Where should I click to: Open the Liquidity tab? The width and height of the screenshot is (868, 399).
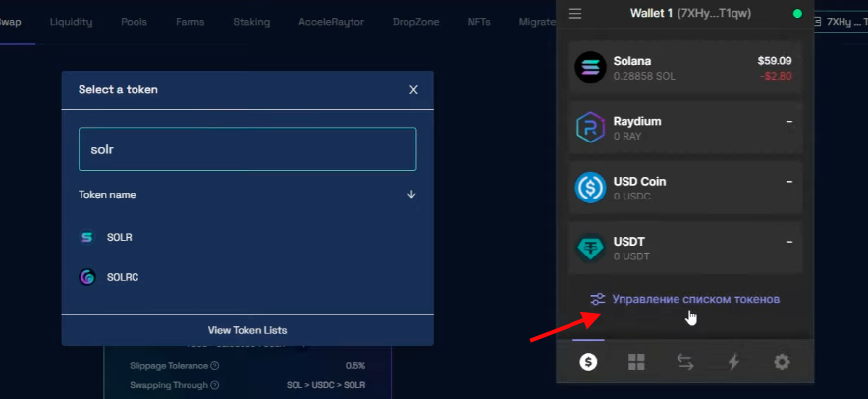[71, 22]
